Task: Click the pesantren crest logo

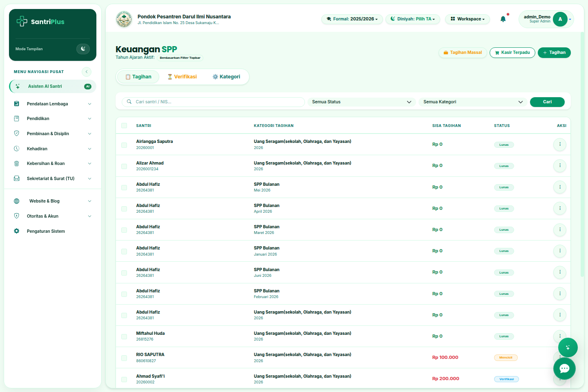Action: tap(124, 19)
